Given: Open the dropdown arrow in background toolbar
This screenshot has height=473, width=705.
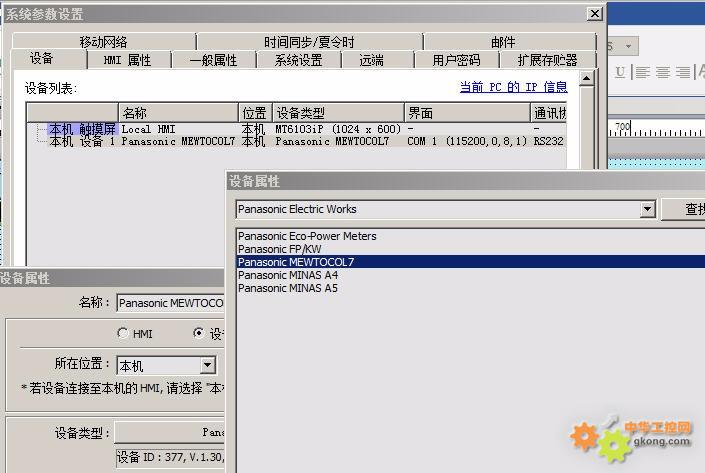Looking at the screenshot, I should point(629,46).
